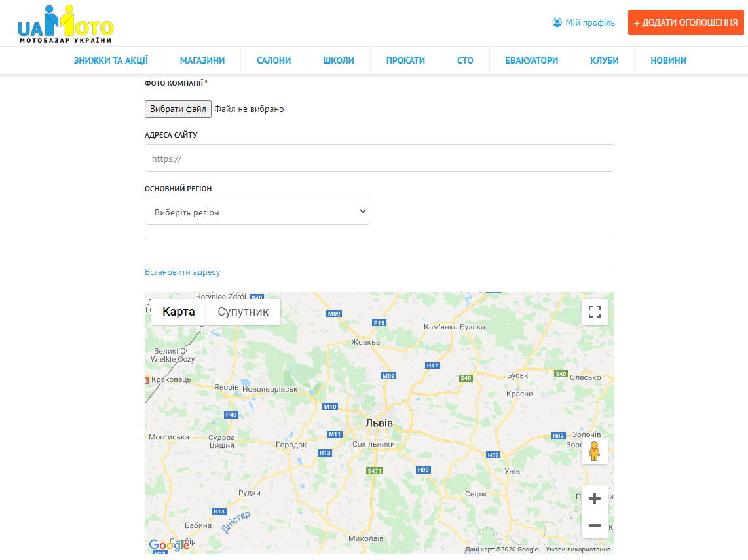Image resolution: width=748 pixels, height=560 pixels.
Task: Click the Мостиська label on map
Action: tap(169, 437)
